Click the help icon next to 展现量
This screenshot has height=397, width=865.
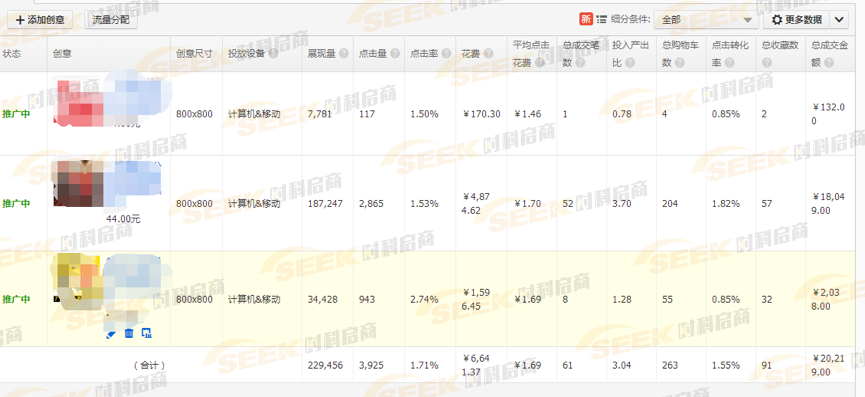pyautogui.click(x=344, y=54)
